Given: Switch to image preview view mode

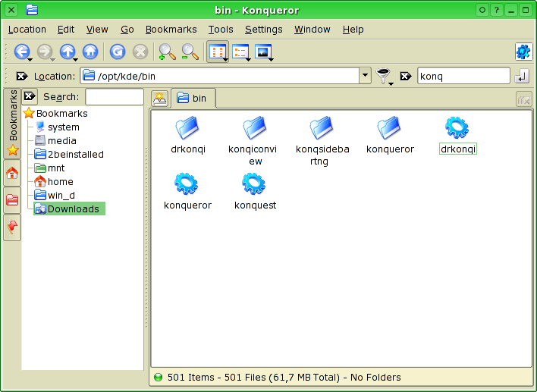Looking at the screenshot, I should pos(262,52).
